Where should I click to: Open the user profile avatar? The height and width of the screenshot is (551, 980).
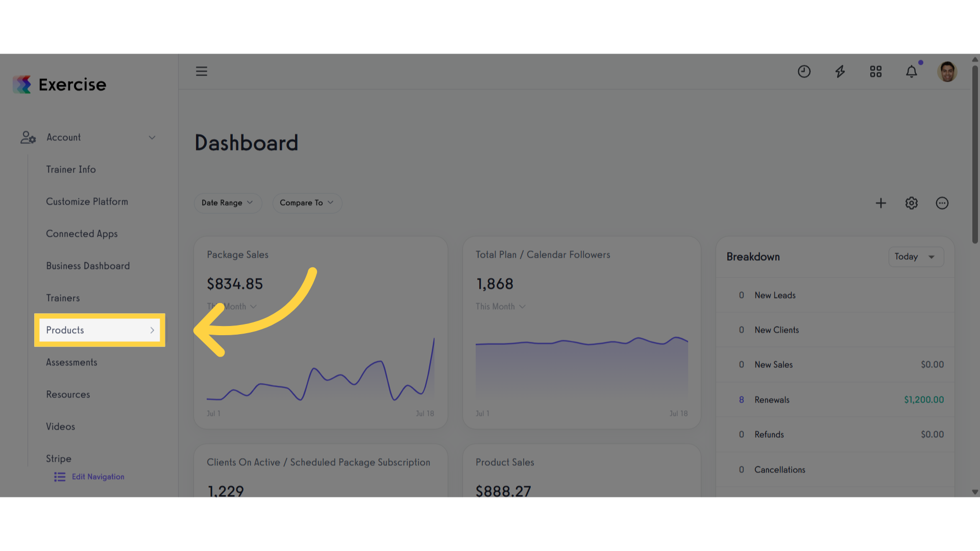pyautogui.click(x=947, y=71)
